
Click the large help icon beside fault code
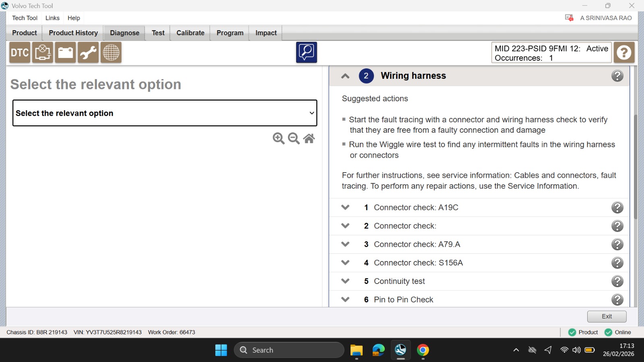coord(624,52)
